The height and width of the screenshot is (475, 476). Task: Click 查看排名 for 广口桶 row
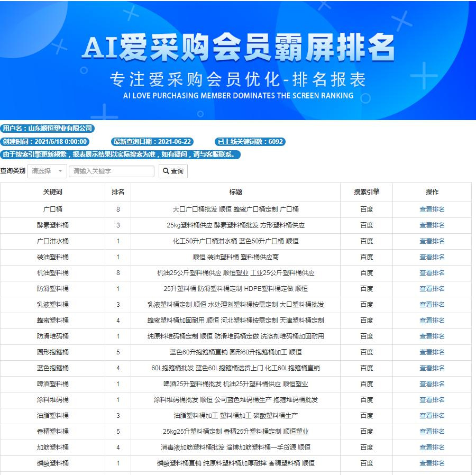point(432,209)
